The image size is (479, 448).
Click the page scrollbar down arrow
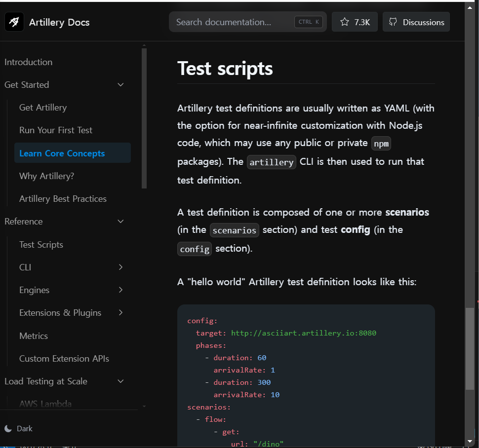point(470,441)
